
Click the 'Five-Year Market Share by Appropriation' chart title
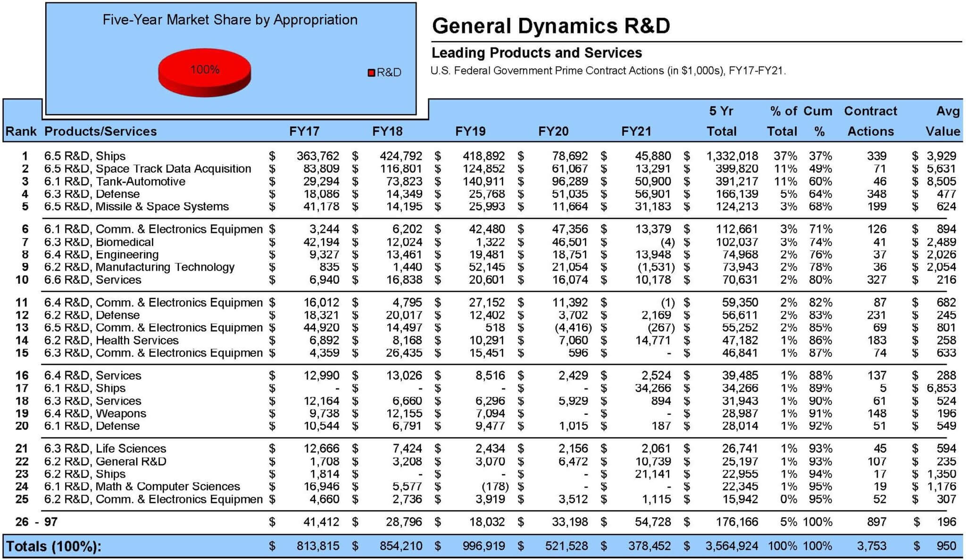[x=230, y=20]
